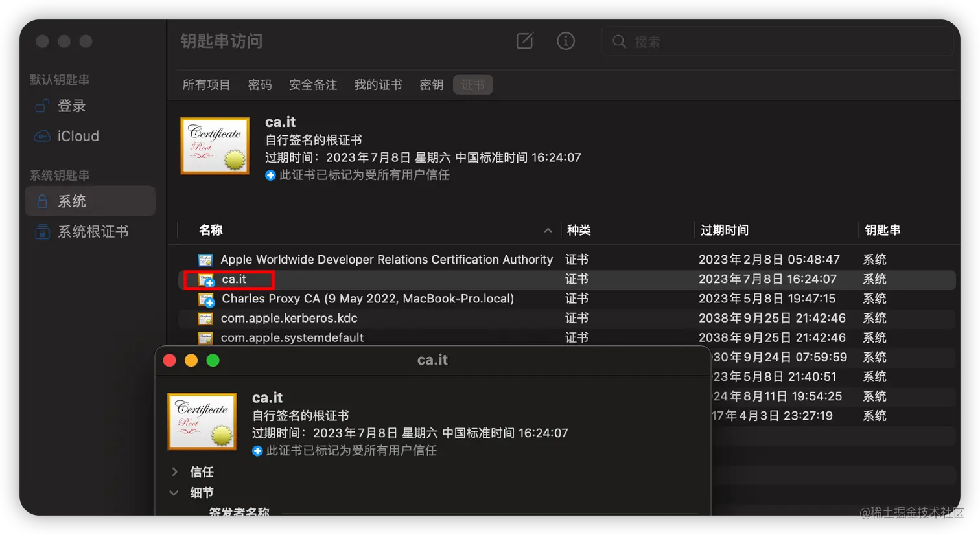The width and height of the screenshot is (980, 535).
Task: Sort by 钥匙串 column header
Action: click(882, 230)
